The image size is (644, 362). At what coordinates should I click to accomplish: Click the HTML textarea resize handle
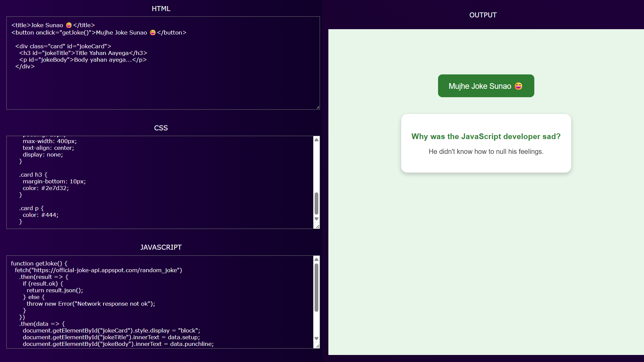(x=318, y=107)
